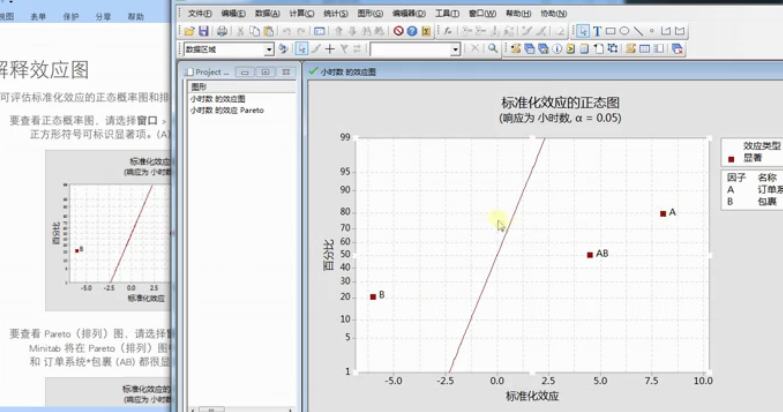Select the Text T annotation tool

pos(597,31)
